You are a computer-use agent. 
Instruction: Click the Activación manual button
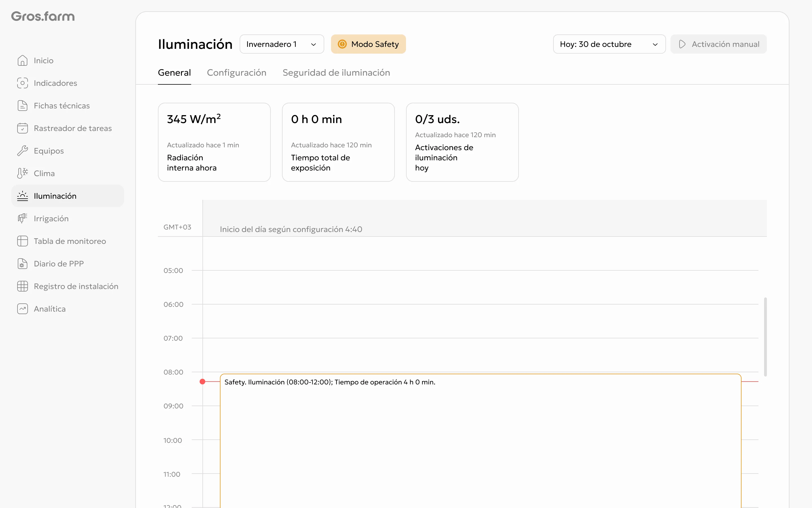pyautogui.click(x=718, y=44)
